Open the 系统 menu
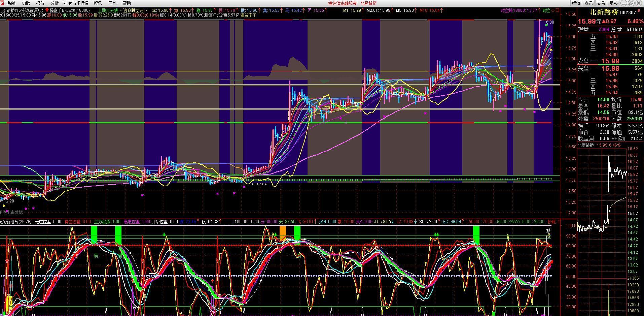Image resolution: width=644 pixels, height=316 pixels. [11, 3]
